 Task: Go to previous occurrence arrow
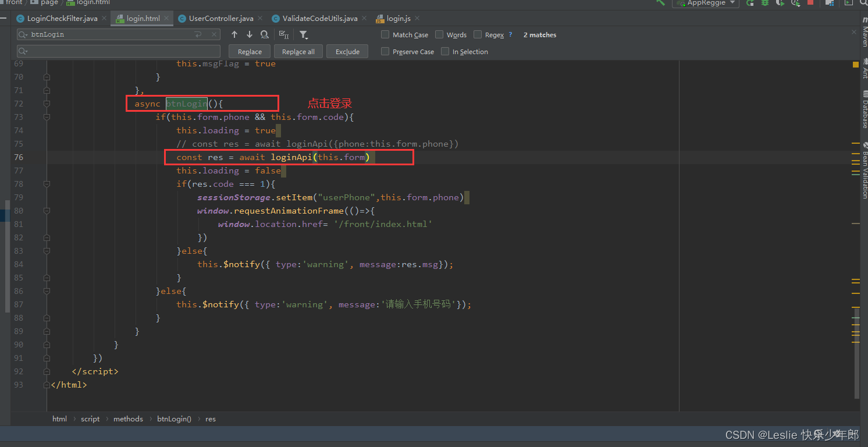234,34
